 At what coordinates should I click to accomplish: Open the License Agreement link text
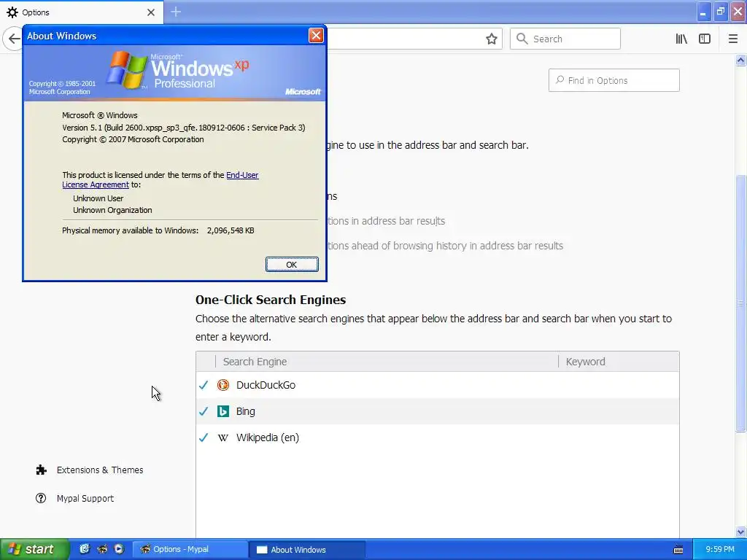pos(96,184)
